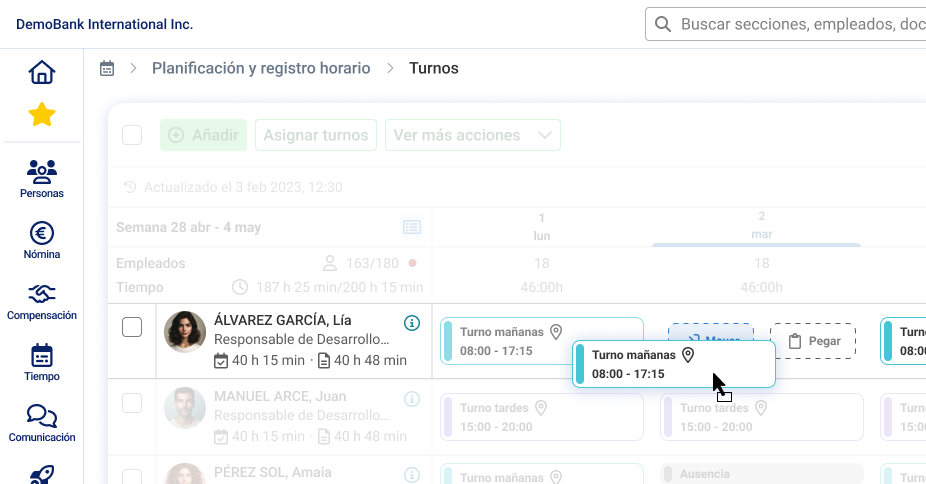This screenshot has height=484, width=926.
Task: Open the Home icon in sidebar
Action: [41, 73]
